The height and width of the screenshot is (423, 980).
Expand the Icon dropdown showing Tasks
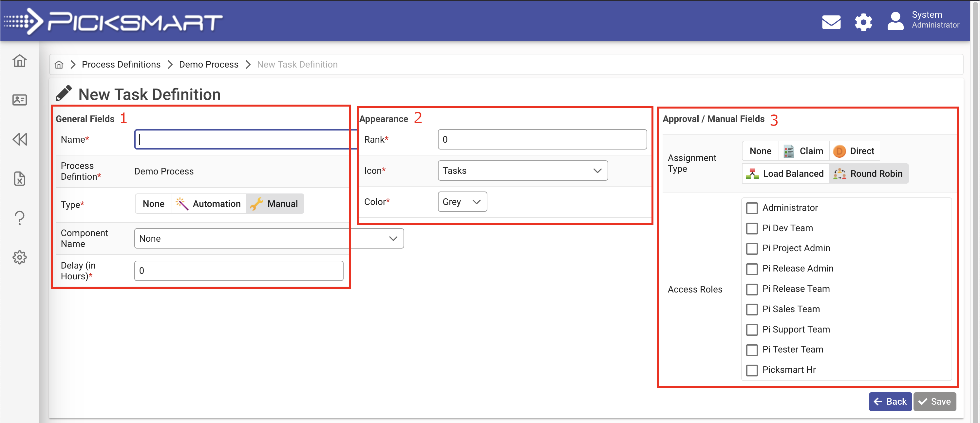pyautogui.click(x=522, y=171)
